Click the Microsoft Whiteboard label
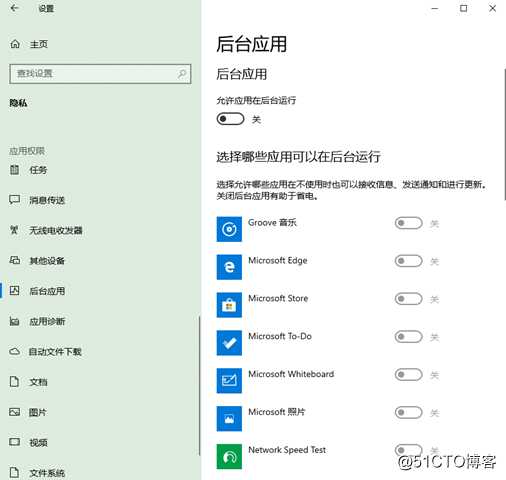Image resolution: width=506 pixels, height=480 pixels. coord(291,374)
